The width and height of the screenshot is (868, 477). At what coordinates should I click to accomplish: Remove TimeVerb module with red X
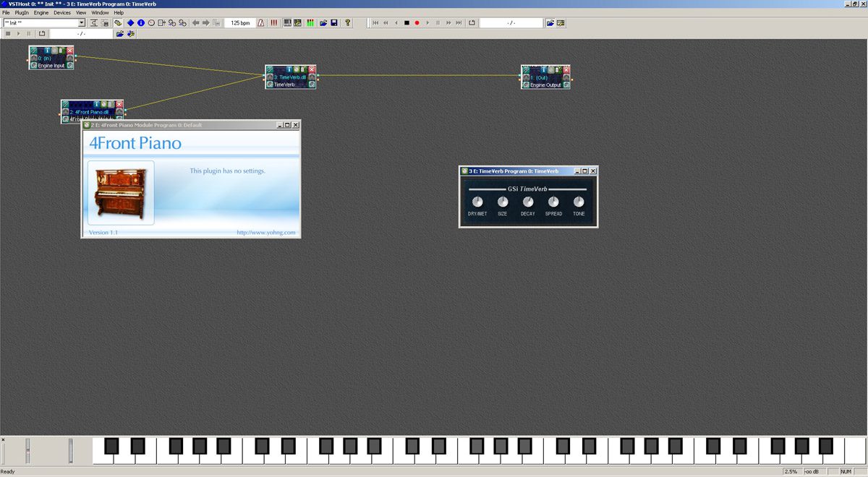click(312, 69)
